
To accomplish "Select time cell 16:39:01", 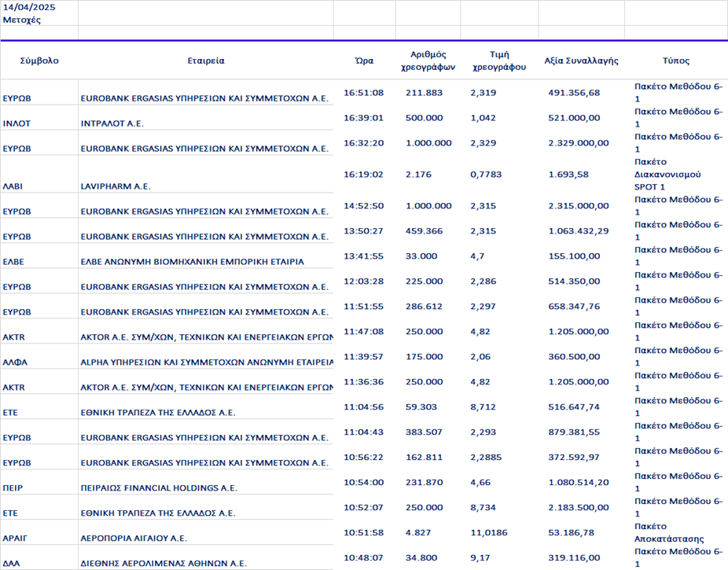I will [363, 118].
